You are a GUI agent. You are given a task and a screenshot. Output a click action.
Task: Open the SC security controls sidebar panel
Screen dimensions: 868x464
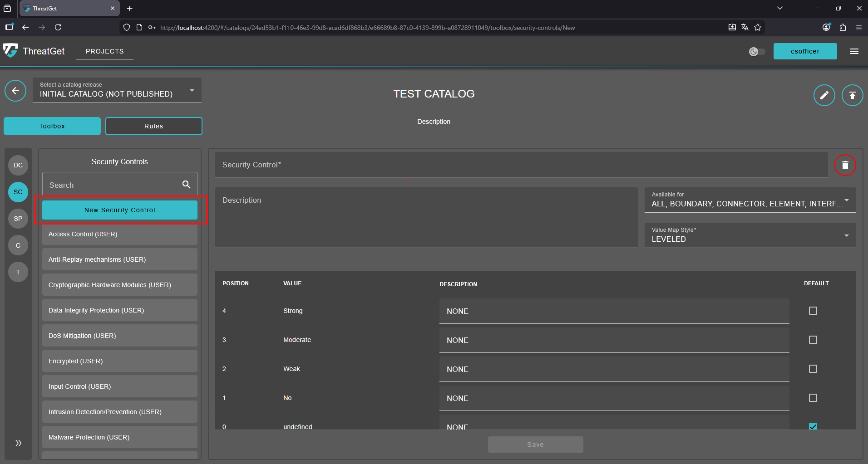pyautogui.click(x=18, y=192)
